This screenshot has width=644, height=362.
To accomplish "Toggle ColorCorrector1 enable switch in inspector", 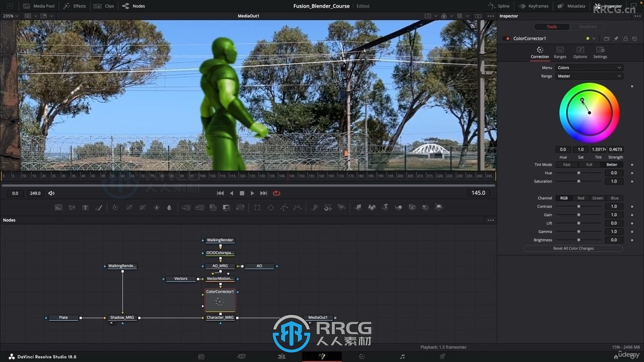I will tap(507, 39).
